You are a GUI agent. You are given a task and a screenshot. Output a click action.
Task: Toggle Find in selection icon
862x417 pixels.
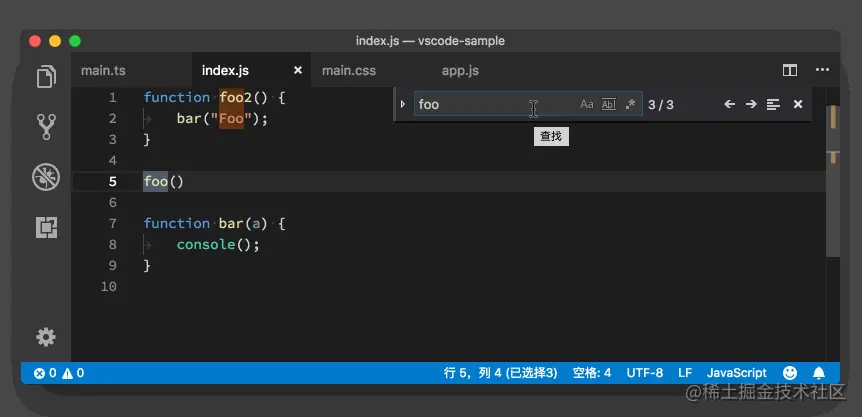[x=773, y=104]
